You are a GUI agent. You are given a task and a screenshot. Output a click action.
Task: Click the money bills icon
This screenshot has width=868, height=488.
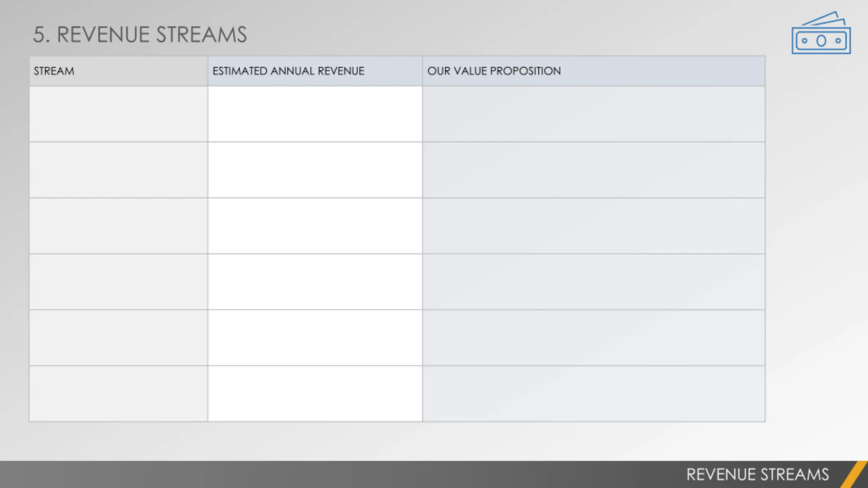(x=821, y=33)
